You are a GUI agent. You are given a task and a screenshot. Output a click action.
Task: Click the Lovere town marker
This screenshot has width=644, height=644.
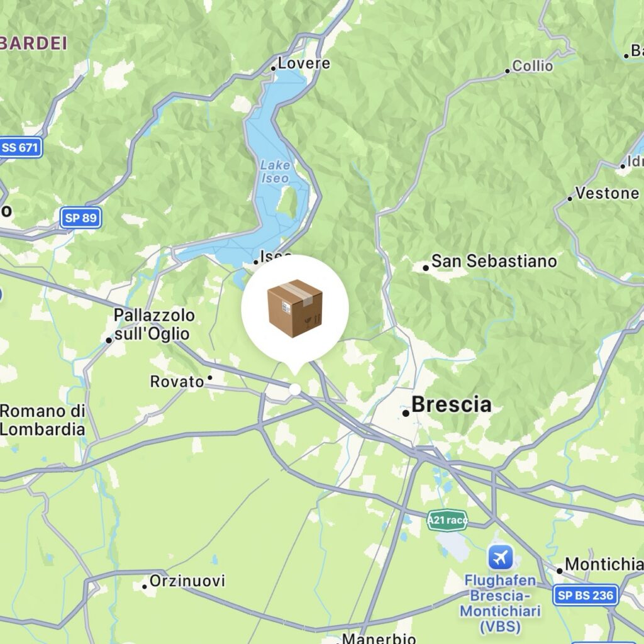pyautogui.click(x=274, y=69)
